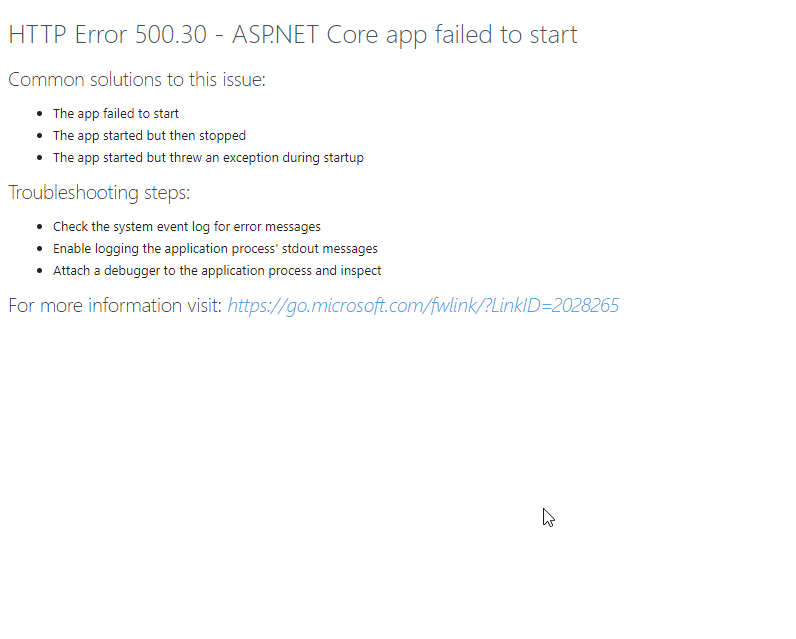The width and height of the screenshot is (796, 639).
Task: Click "The app started but then stopped" text
Action: 149,136
